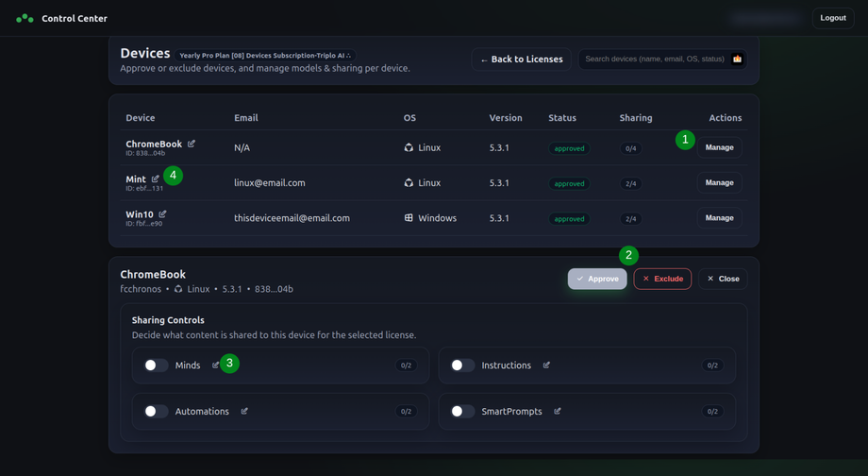Open the SmartPrompts sharing edit icon

(x=558, y=411)
